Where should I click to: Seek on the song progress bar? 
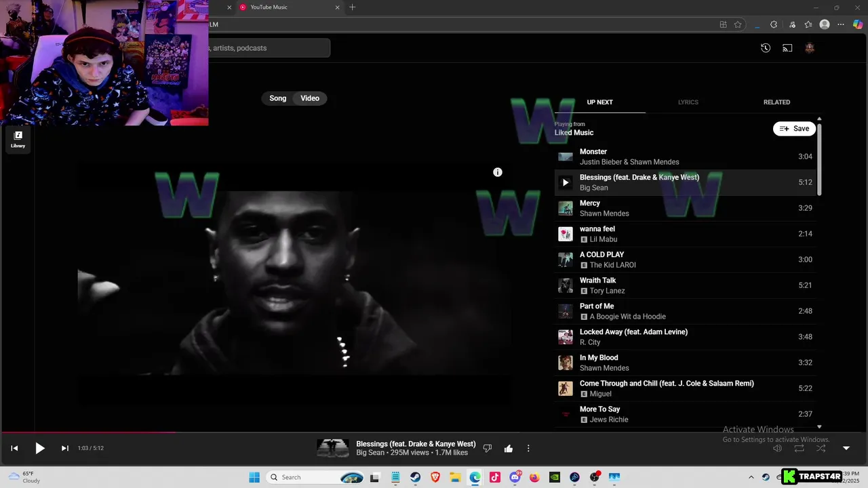click(434, 432)
